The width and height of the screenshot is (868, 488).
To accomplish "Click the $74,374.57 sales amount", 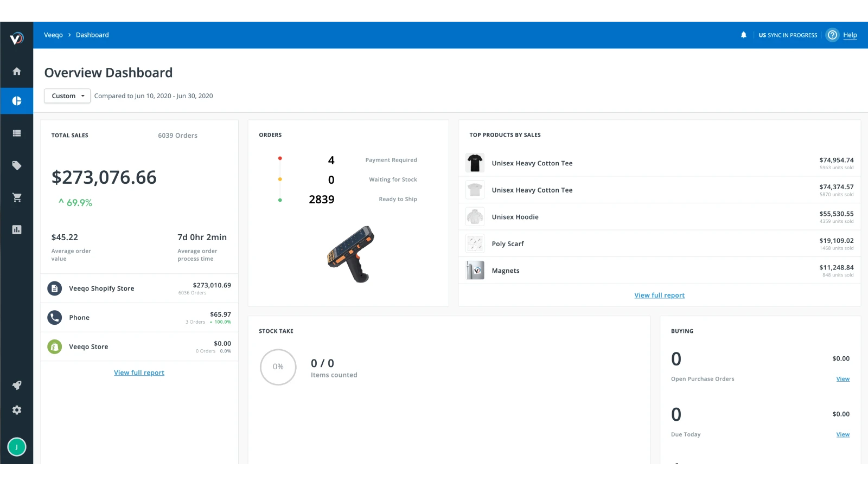I will coord(836,187).
